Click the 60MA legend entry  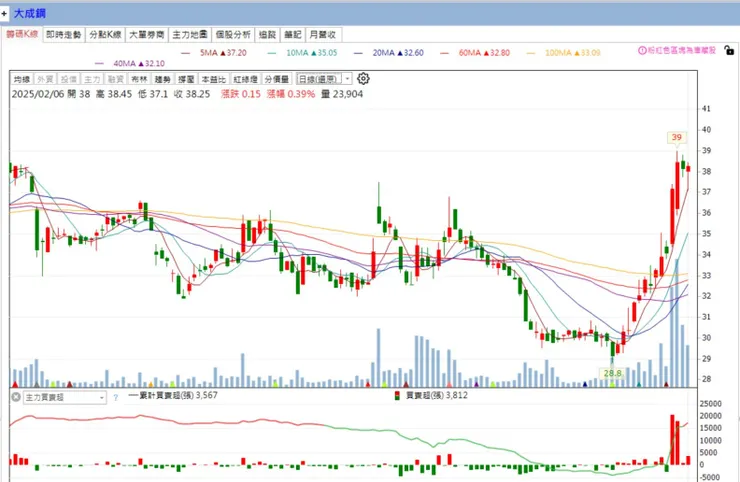[x=475, y=52]
